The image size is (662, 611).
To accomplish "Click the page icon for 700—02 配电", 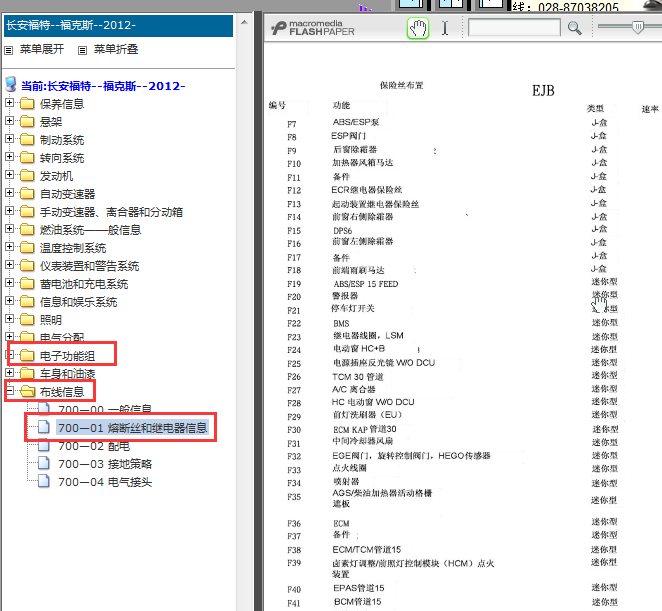I will 43,445.
